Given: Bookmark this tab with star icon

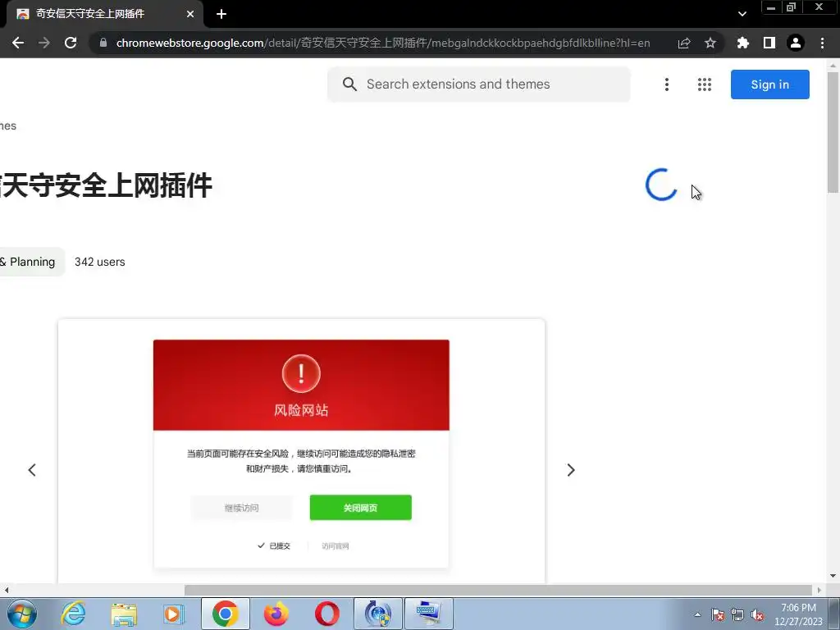Looking at the screenshot, I should pos(710,43).
